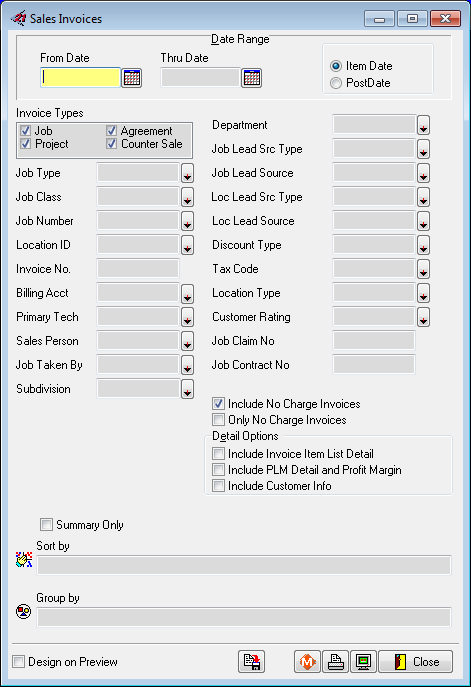
Task: Open the Loc Lead Src Type dropdown arrow
Action: pyautogui.click(x=423, y=197)
